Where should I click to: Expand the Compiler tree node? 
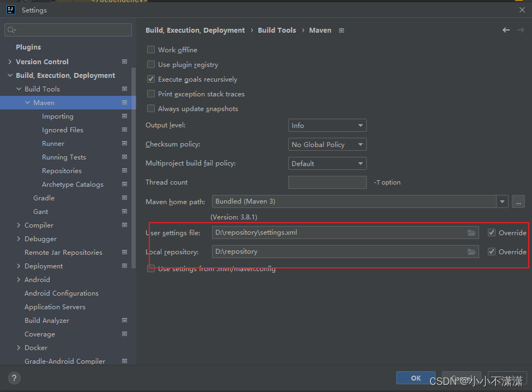coord(19,225)
